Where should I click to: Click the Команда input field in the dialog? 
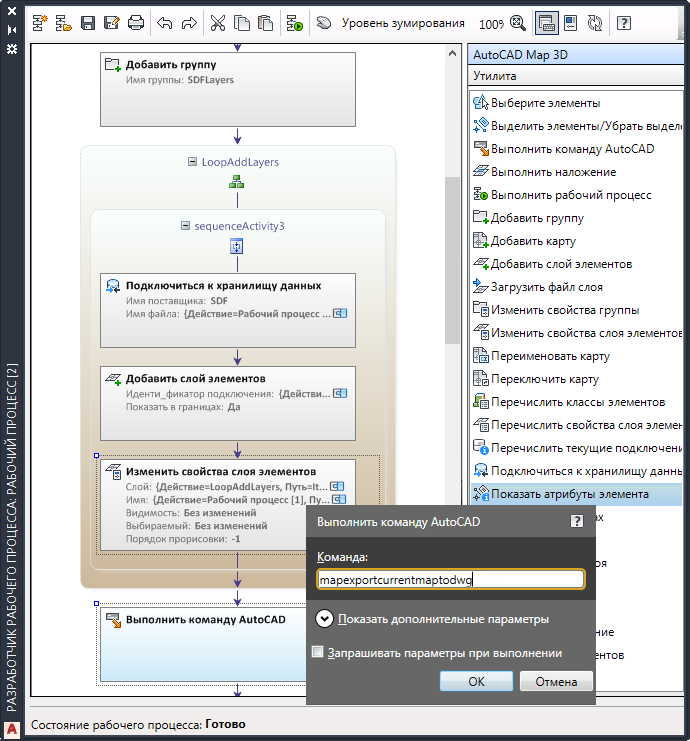click(451, 579)
